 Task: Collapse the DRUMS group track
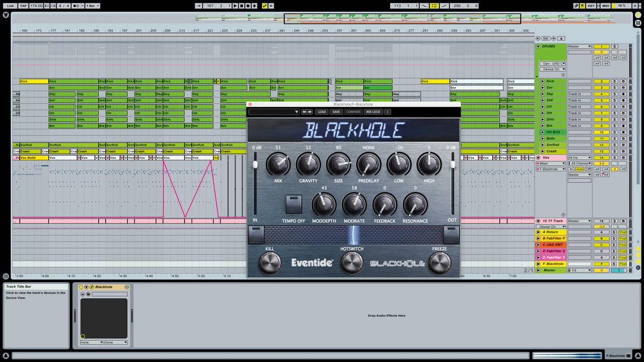[539, 46]
